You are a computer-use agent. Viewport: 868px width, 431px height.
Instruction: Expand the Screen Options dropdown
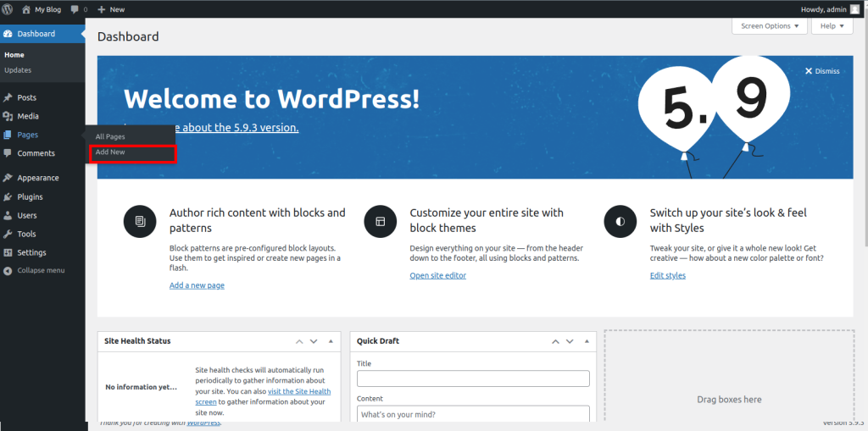coord(770,26)
